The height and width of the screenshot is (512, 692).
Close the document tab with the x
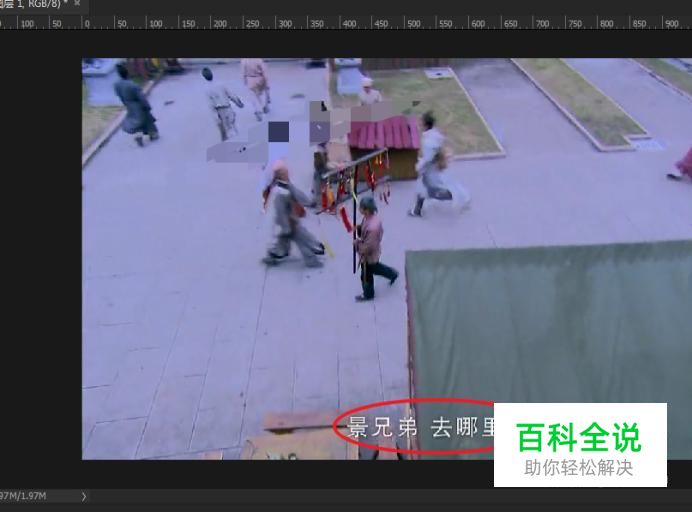point(78,3)
